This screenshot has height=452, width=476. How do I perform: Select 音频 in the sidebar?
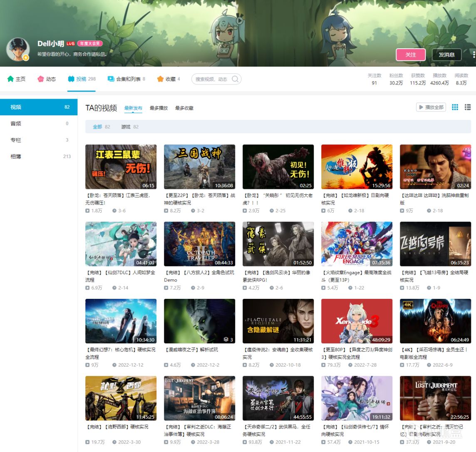39,124
